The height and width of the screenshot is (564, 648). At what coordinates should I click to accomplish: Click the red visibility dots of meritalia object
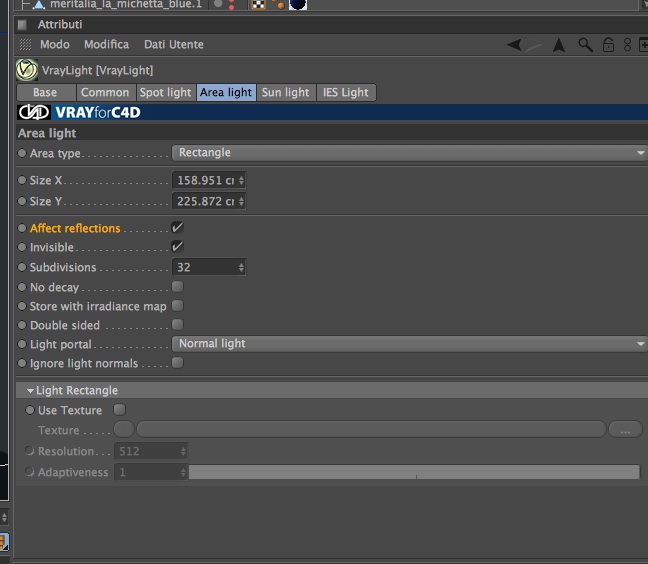pyautogui.click(x=231, y=5)
